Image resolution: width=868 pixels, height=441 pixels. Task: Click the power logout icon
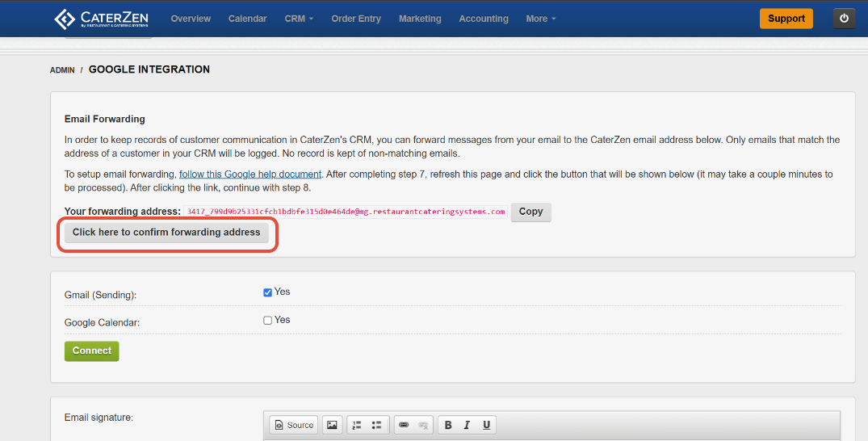click(844, 19)
